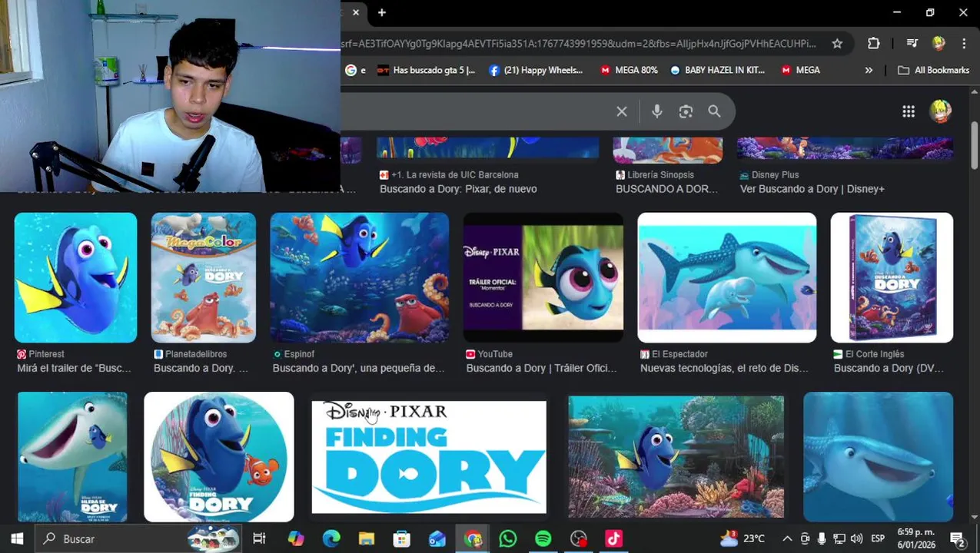
Task: Clear the Google search box with X
Action: pos(622,112)
